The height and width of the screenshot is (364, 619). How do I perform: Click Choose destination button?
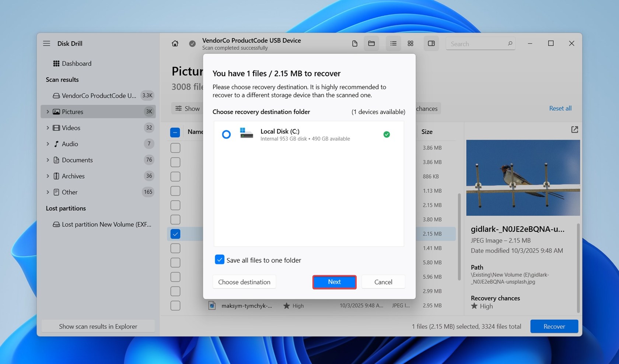pos(244,282)
